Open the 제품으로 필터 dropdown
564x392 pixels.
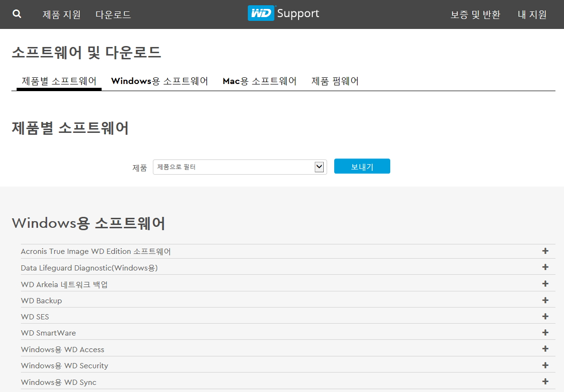point(240,167)
